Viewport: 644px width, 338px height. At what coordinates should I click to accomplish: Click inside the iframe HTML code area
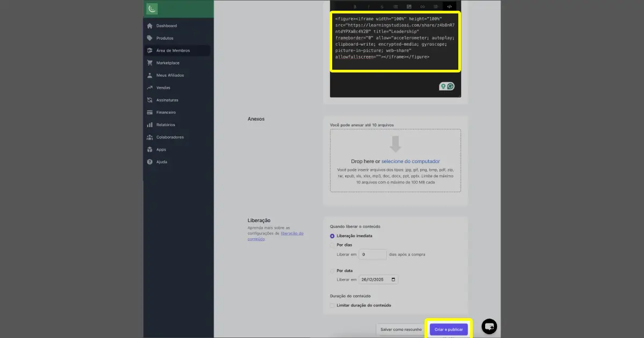(x=395, y=42)
